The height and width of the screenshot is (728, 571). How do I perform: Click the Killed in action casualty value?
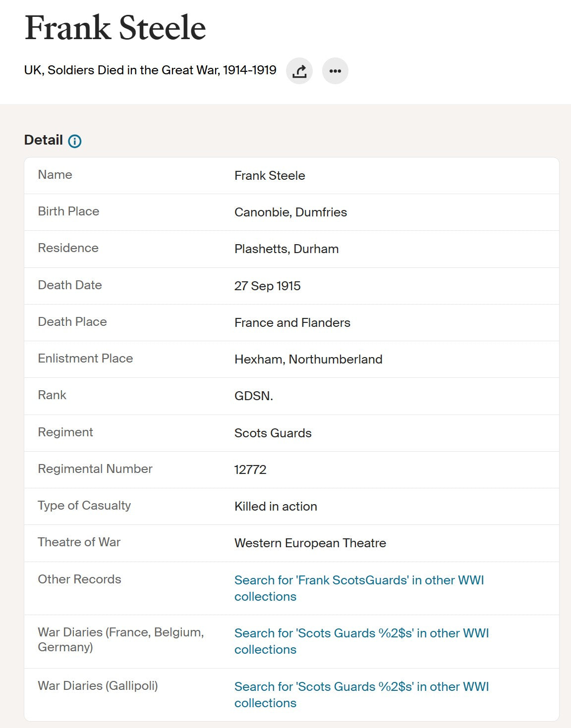[276, 507]
